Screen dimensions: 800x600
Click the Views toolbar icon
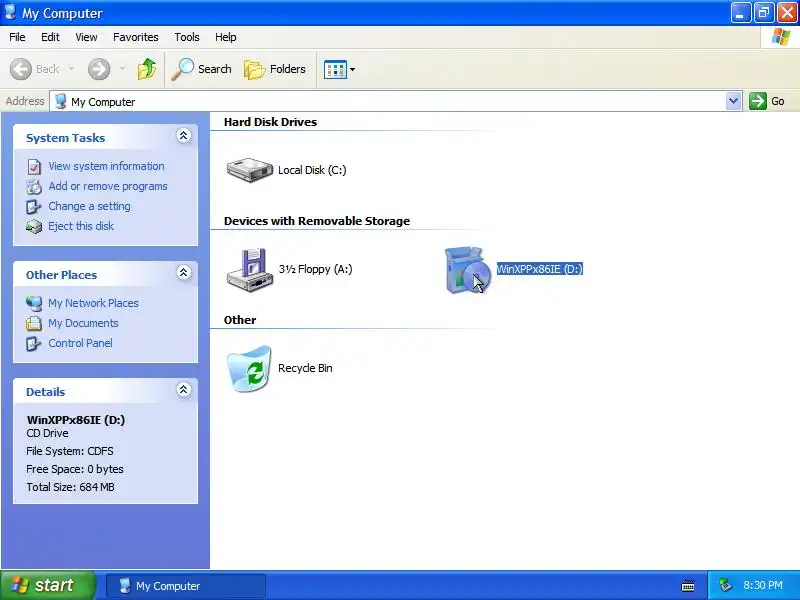pyautogui.click(x=335, y=69)
